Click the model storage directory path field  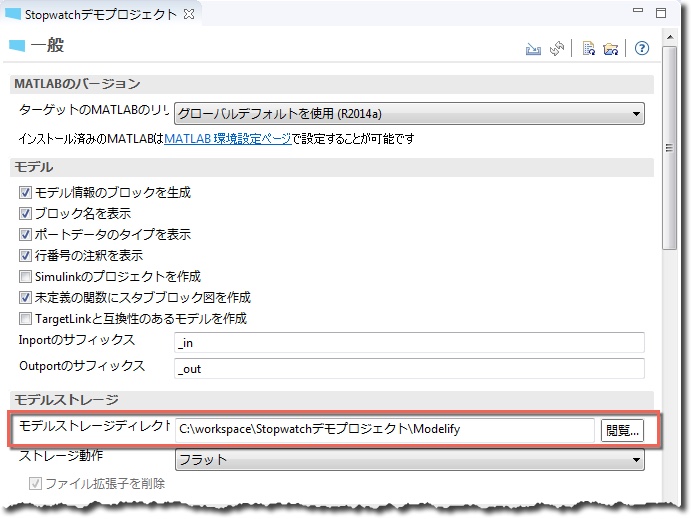385,430
